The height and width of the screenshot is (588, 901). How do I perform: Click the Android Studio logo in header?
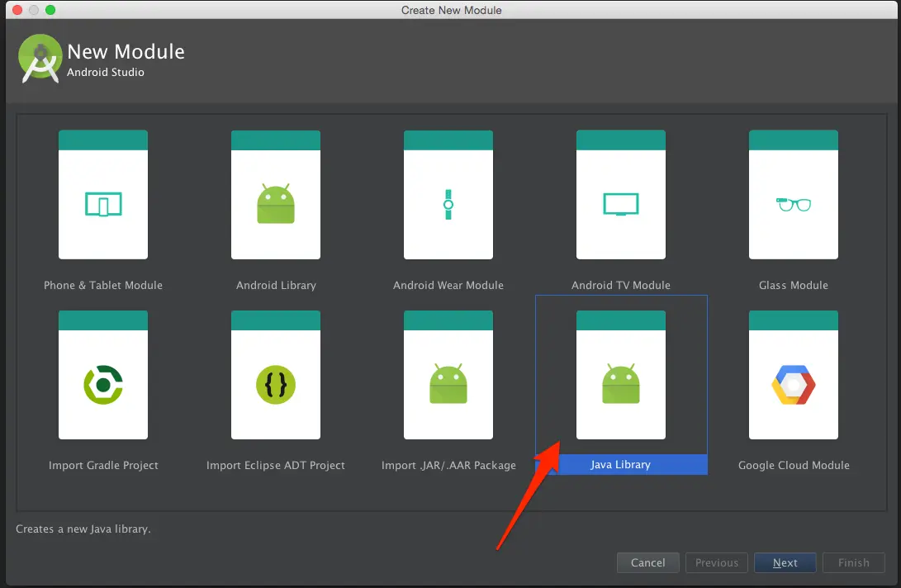pos(40,59)
